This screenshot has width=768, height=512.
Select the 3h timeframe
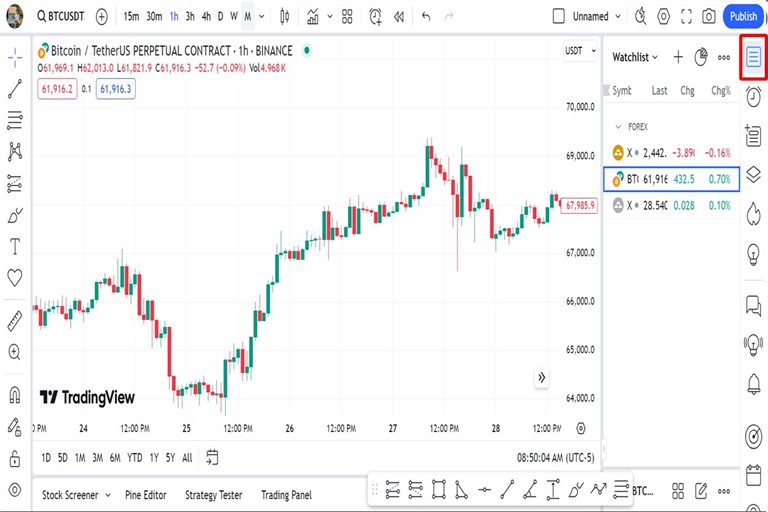pos(190,17)
